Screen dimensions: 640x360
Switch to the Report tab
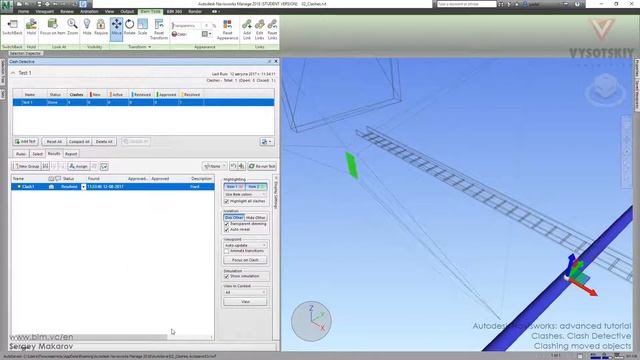(x=71, y=154)
